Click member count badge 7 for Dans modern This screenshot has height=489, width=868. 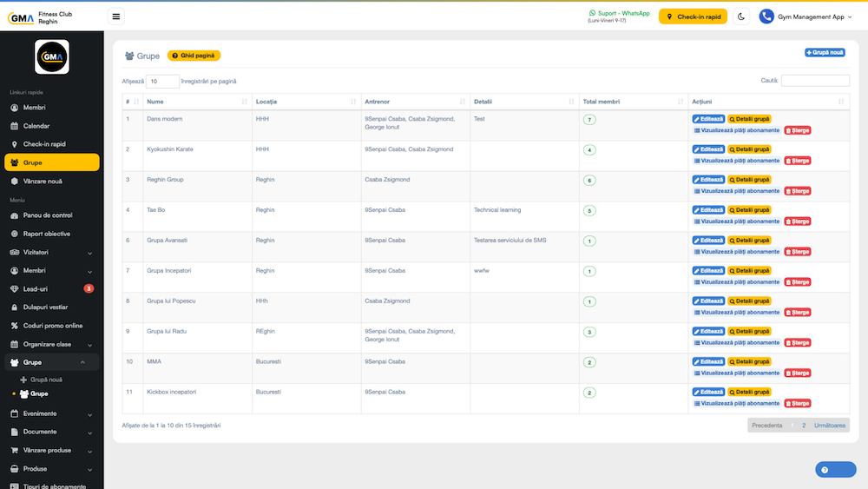coord(589,120)
